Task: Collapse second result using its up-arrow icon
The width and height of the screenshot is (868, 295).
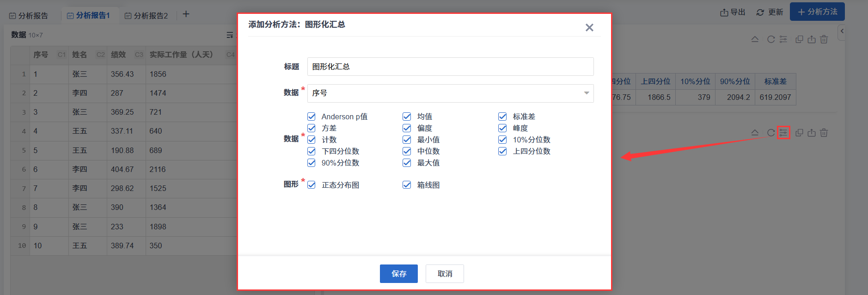Action: pos(755,133)
